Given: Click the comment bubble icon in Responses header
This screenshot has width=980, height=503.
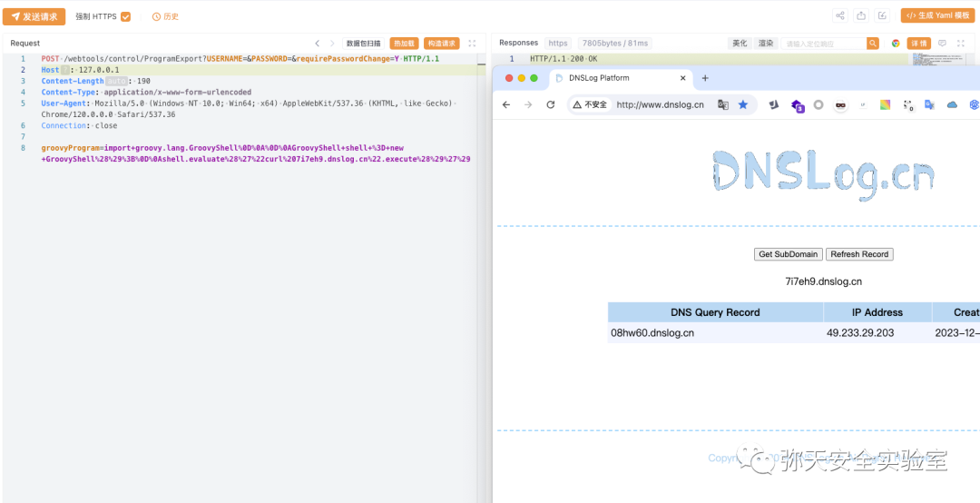Looking at the screenshot, I should pyautogui.click(x=943, y=44).
